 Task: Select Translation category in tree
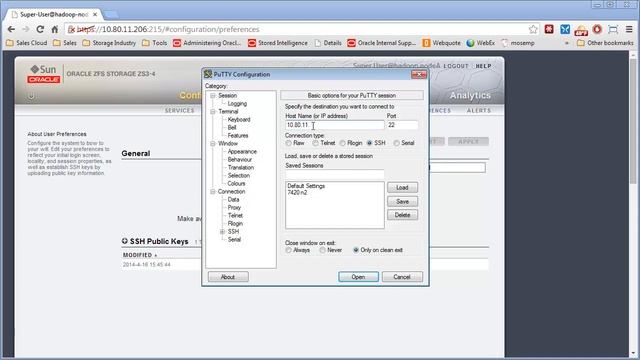click(240, 168)
